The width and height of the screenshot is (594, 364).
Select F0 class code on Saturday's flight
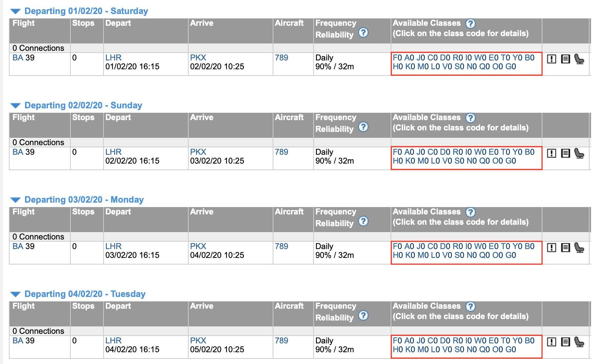[x=398, y=57]
